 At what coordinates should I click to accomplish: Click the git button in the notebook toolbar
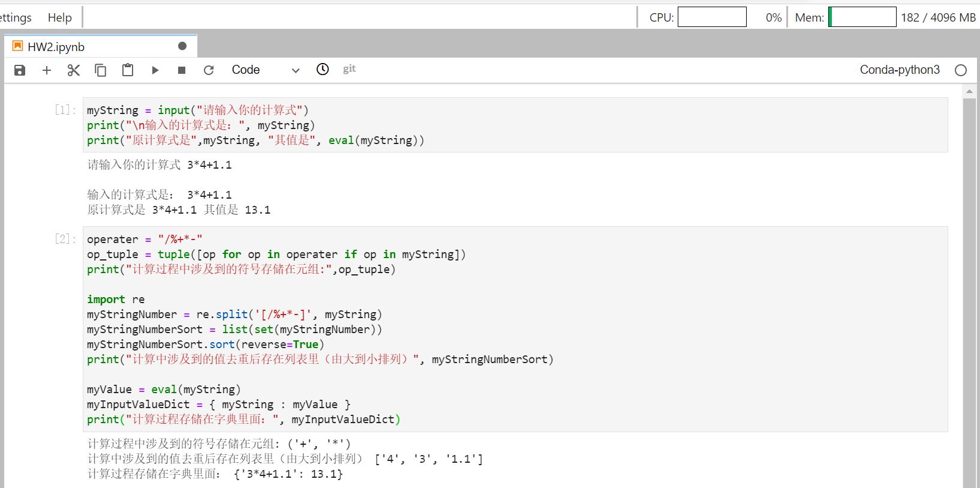point(349,69)
